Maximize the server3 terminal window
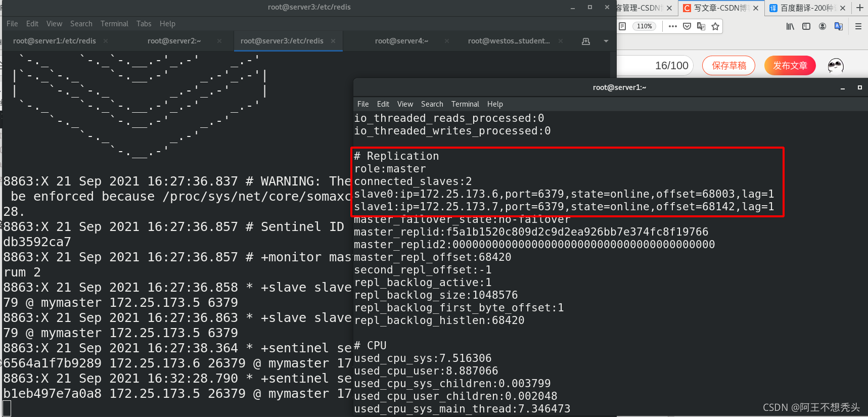The height and width of the screenshot is (417, 868). point(590,8)
